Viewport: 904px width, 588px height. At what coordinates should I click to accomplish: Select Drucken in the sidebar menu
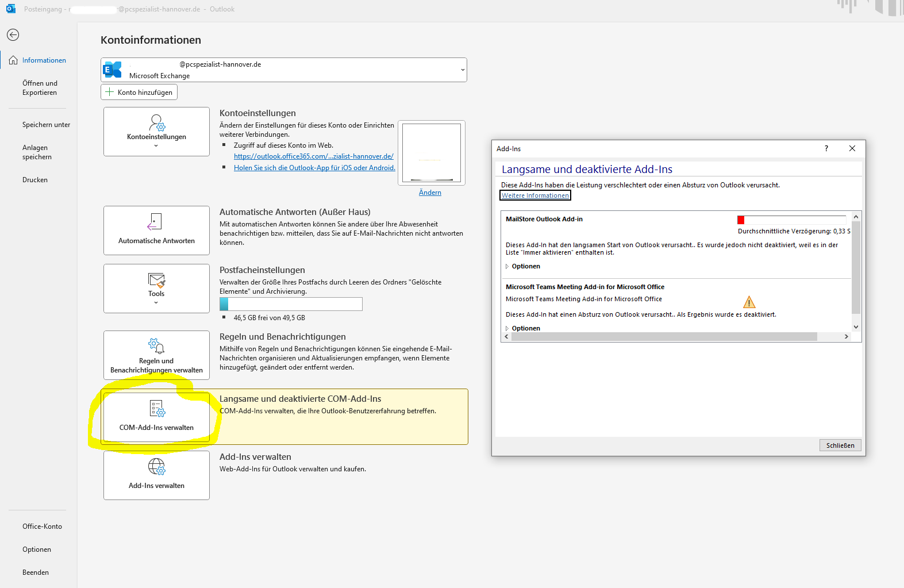pyautogui.click(x=35, y=180)
